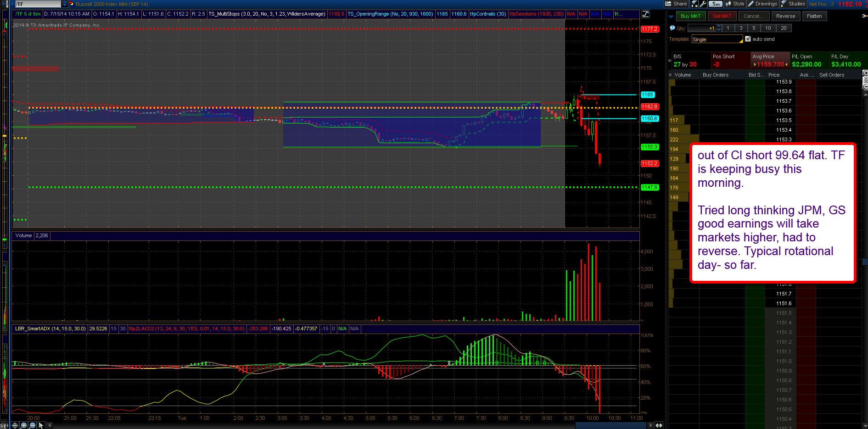Open Active Trader wrench settings icon
Image resolution: width=868 pixels, height=429 pixels.
[864, 16]
